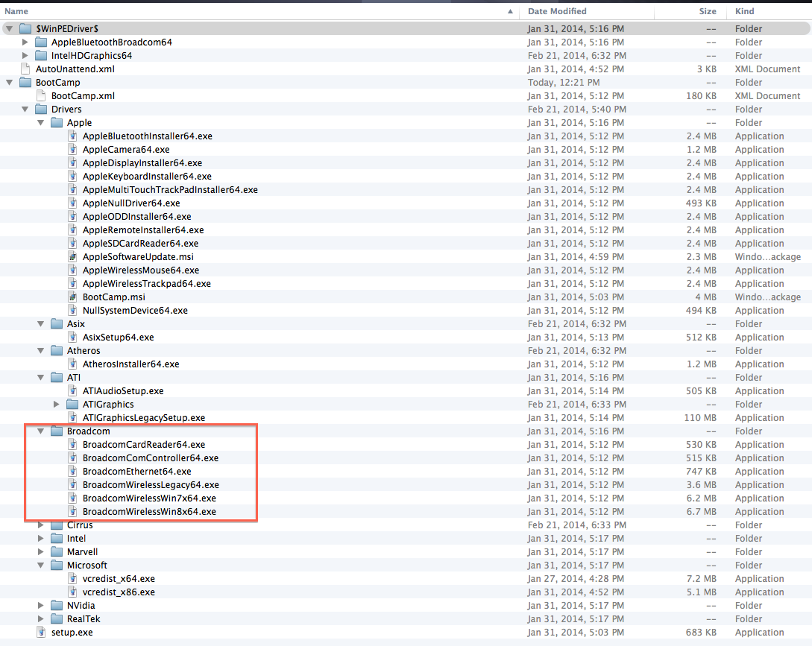Click the AppleDisplayInstaller64.exe file icon
Image resolution: width=812 pixels, height=646 pixels.
[x=73, y=163]
